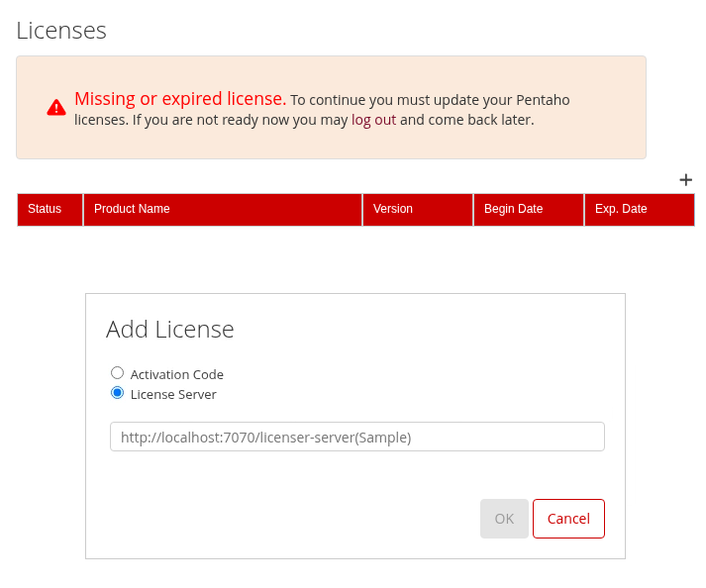Click the Exp. Date column header
Image resolution: width=706 pixels, height=588 pixels.
[621, 209]
